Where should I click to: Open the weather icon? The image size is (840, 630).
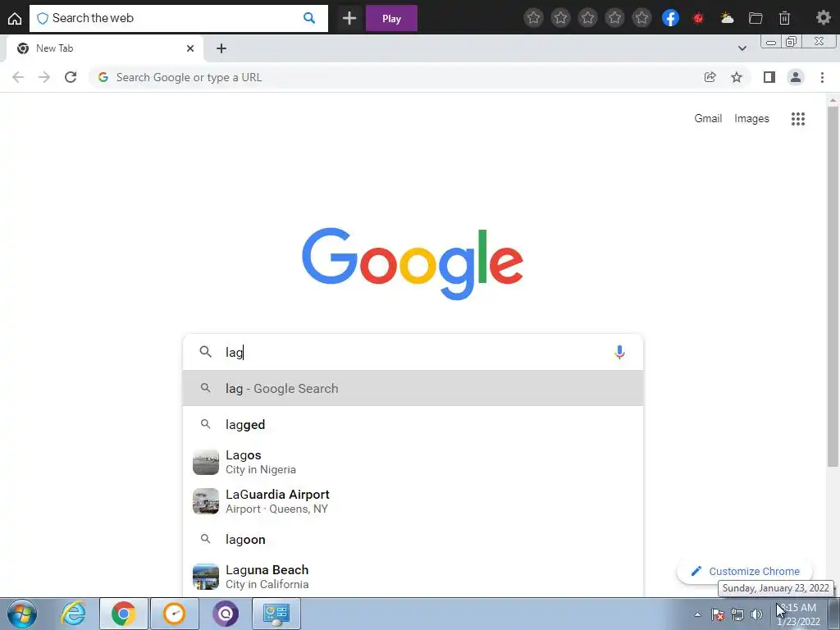[x=727, y=18]
